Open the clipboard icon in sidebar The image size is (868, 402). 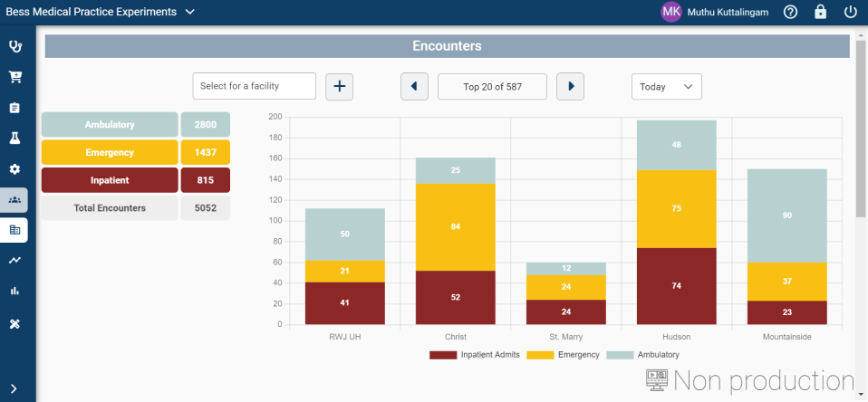[14, 108]
